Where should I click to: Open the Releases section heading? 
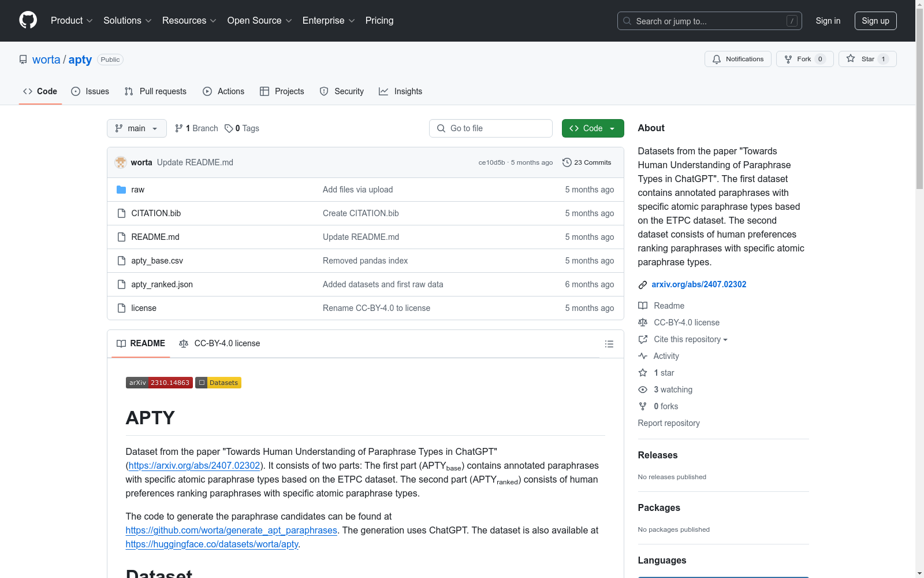658,455
